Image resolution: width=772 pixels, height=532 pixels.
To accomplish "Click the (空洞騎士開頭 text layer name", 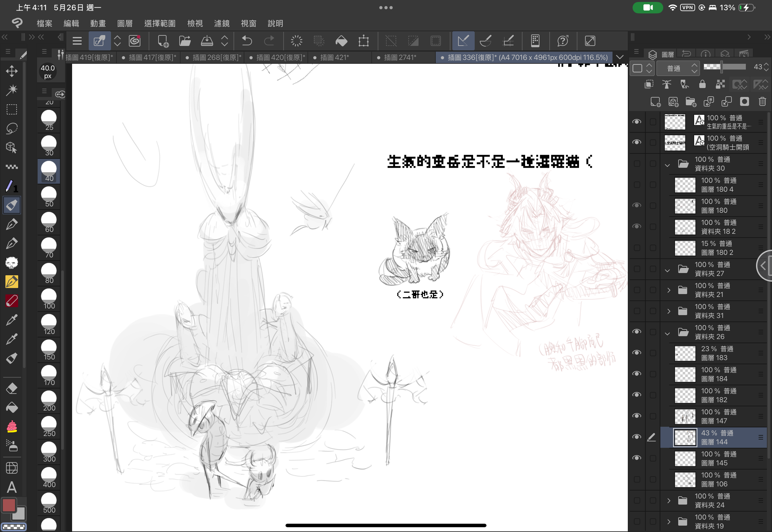I will pos(728,147).
